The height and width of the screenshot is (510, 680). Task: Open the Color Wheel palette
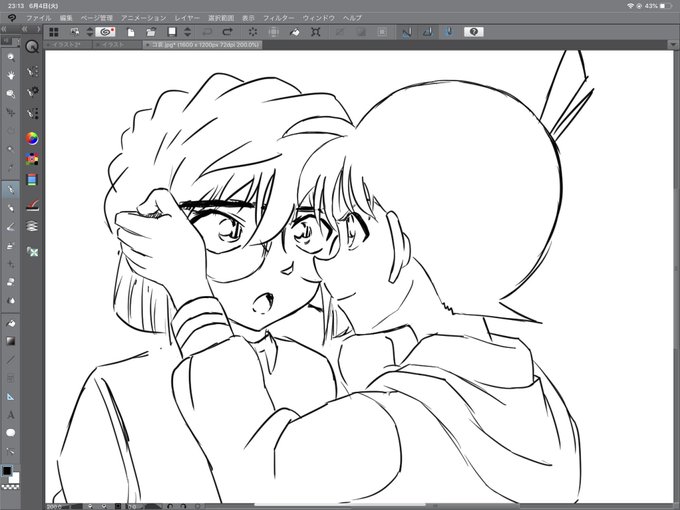pyautogui.click(x=32, y=138)
